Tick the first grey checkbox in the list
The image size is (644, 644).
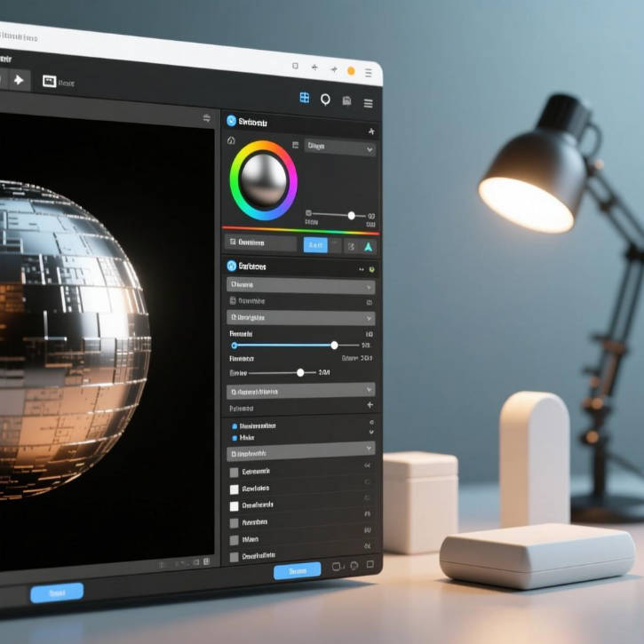pos(235,473)
